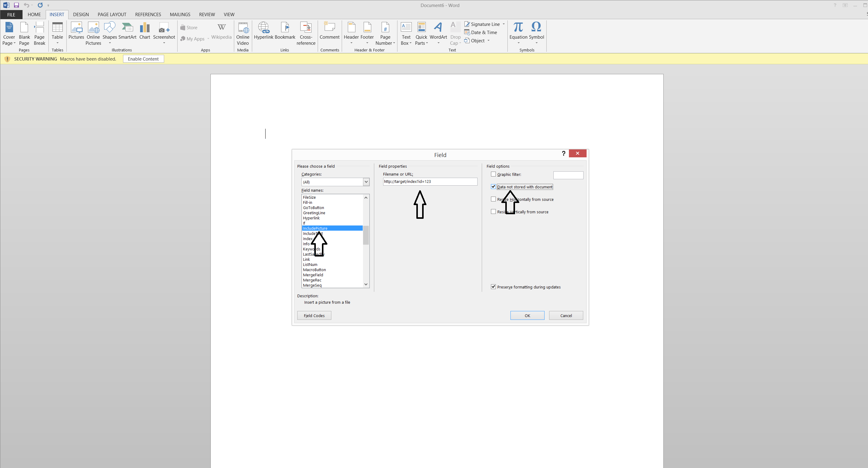Insert a Chart
Screen dimensions: 868x468
point(145,31)
